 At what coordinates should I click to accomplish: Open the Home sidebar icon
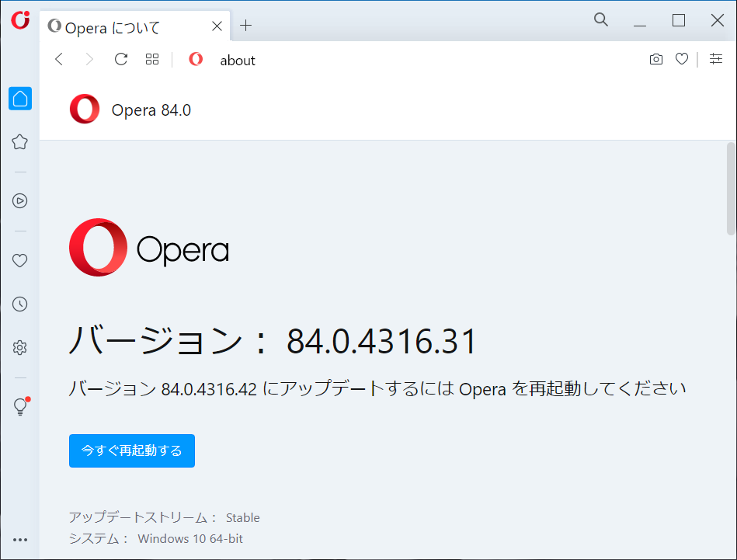20,99
